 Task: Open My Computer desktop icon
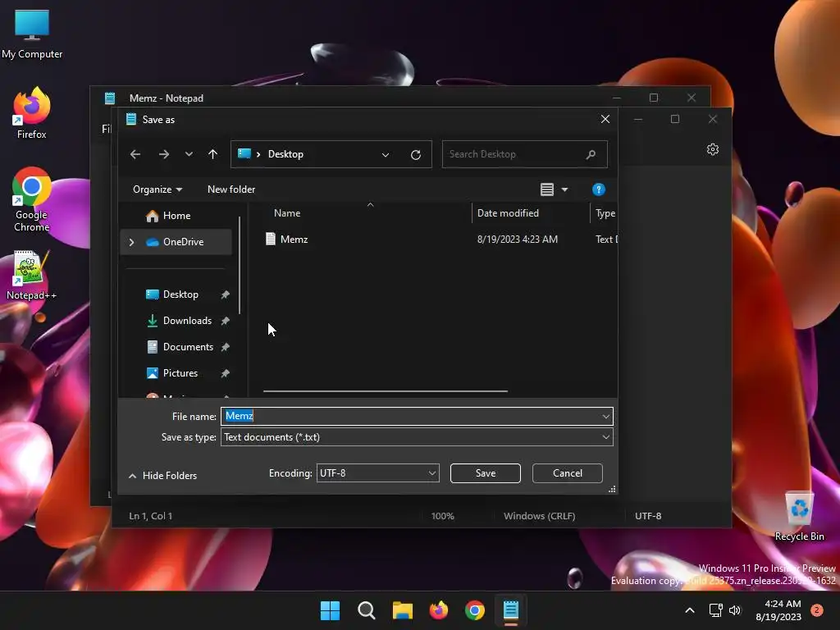click(32, 34)
